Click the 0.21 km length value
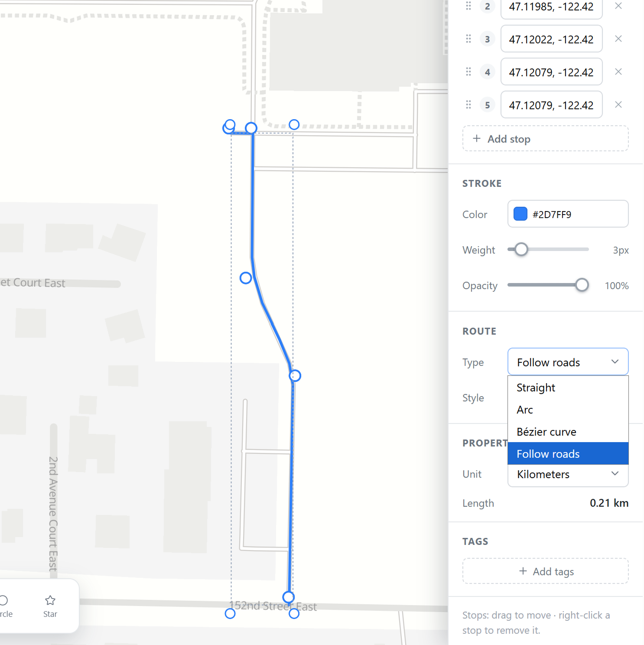644x645 pixels. 609,503
